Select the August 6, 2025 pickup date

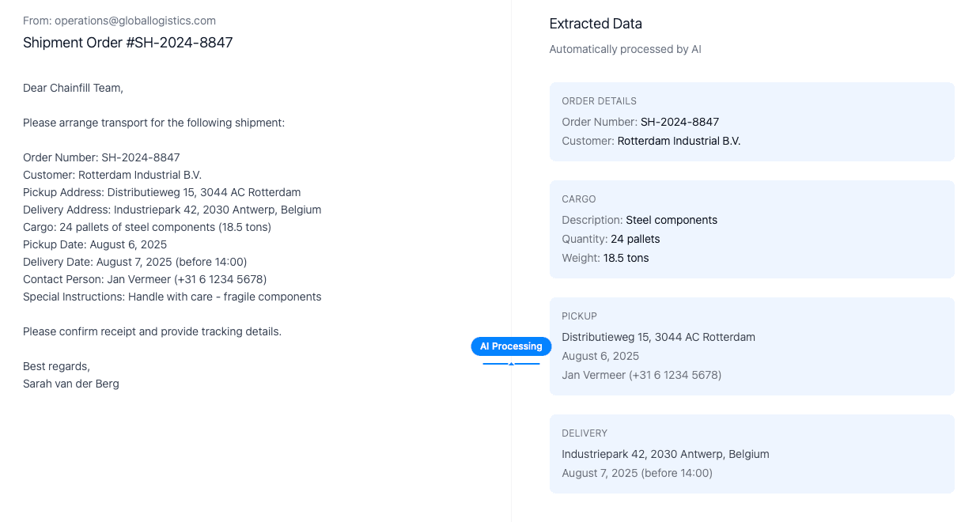600,356
